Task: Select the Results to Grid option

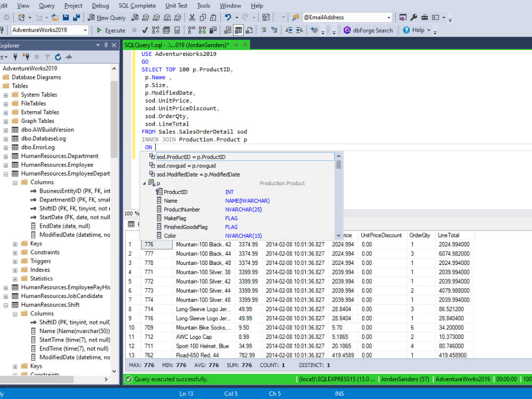Action: click(x=238, y=30)
